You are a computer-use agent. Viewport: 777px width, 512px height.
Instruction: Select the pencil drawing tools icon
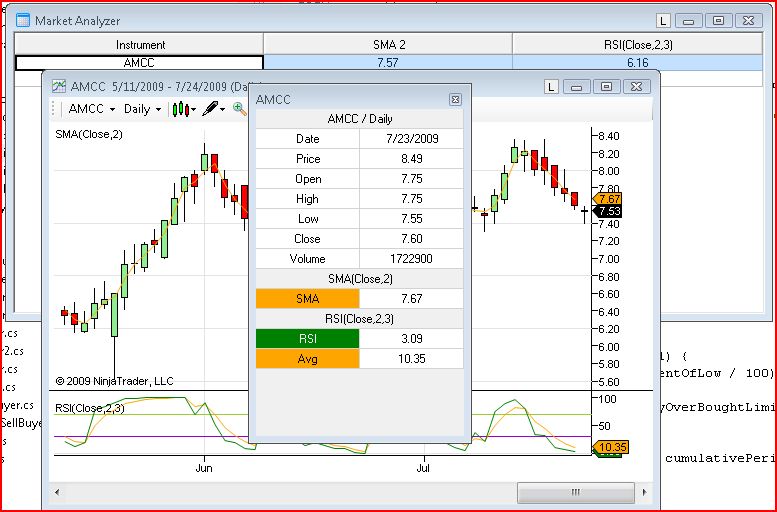214,109
